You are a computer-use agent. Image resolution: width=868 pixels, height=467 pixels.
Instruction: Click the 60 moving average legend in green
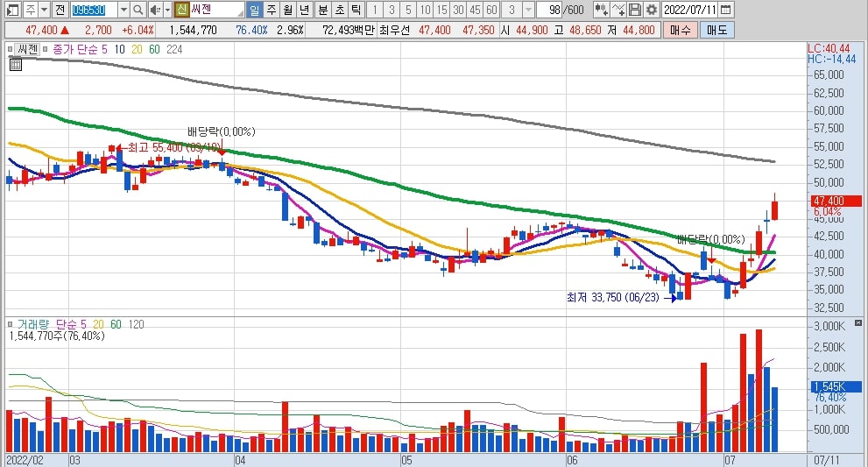154,49
